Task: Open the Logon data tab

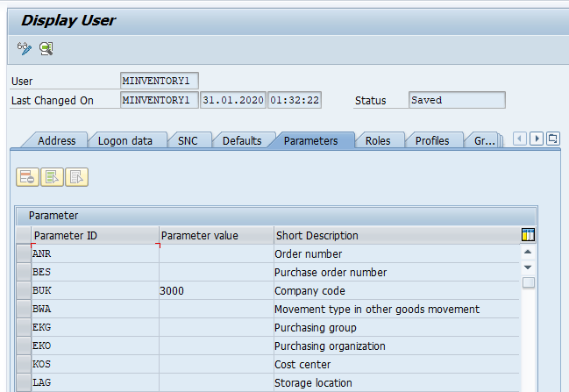Action: point(124,140)
